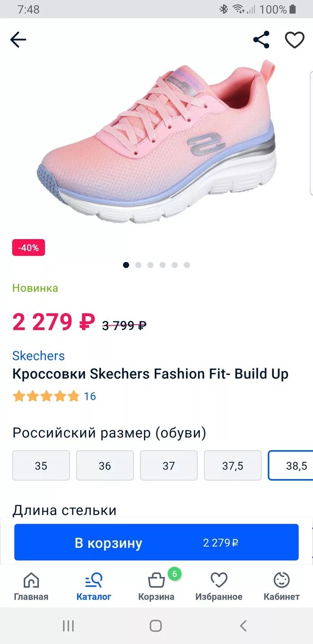Go back with the arrow icon

pos(18,40)
